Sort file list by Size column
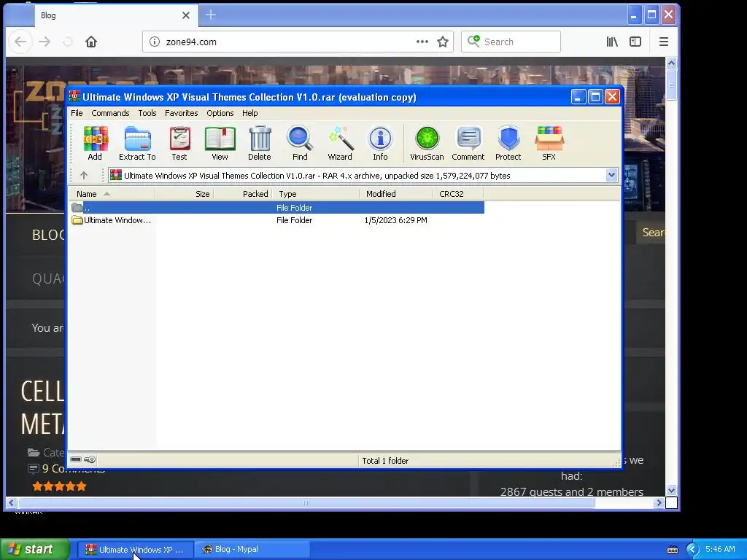The width and height of the screenshot is (747, 560). (185, 194)
